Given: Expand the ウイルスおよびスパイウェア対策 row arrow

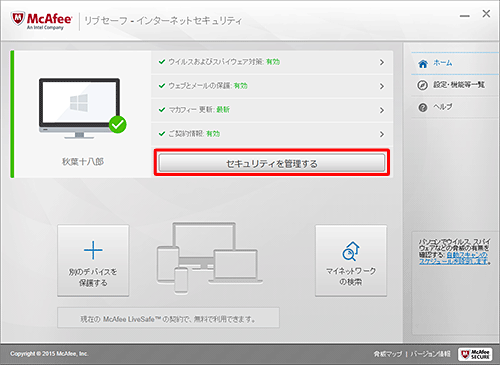Looking at the screenshot, I should [x=382, y=62].
